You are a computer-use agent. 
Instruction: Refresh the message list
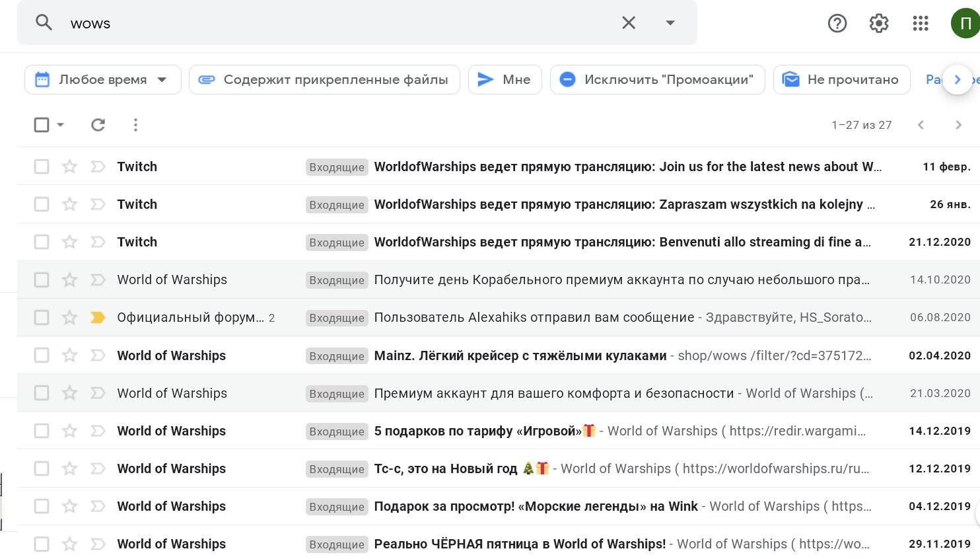(x=98, y=124)
